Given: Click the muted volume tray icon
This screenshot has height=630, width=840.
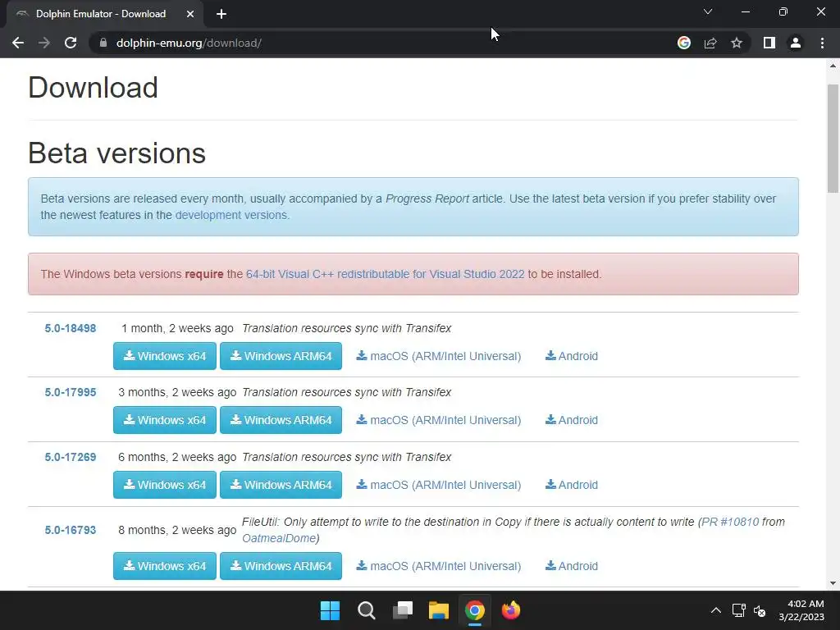Looking at the screenshot, I should point(760,610).
